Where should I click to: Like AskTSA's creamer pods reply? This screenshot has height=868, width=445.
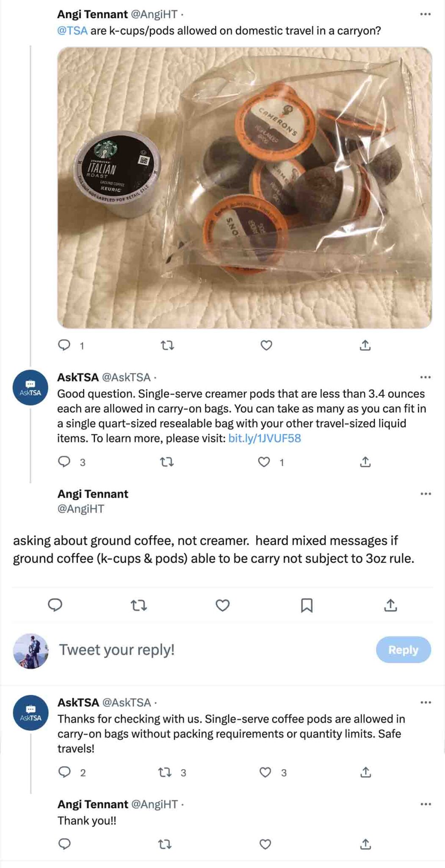264,462
